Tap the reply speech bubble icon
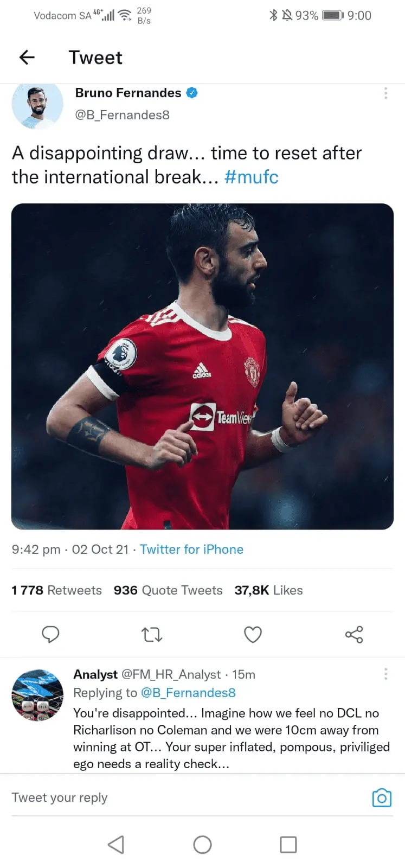 pos(50,634)
